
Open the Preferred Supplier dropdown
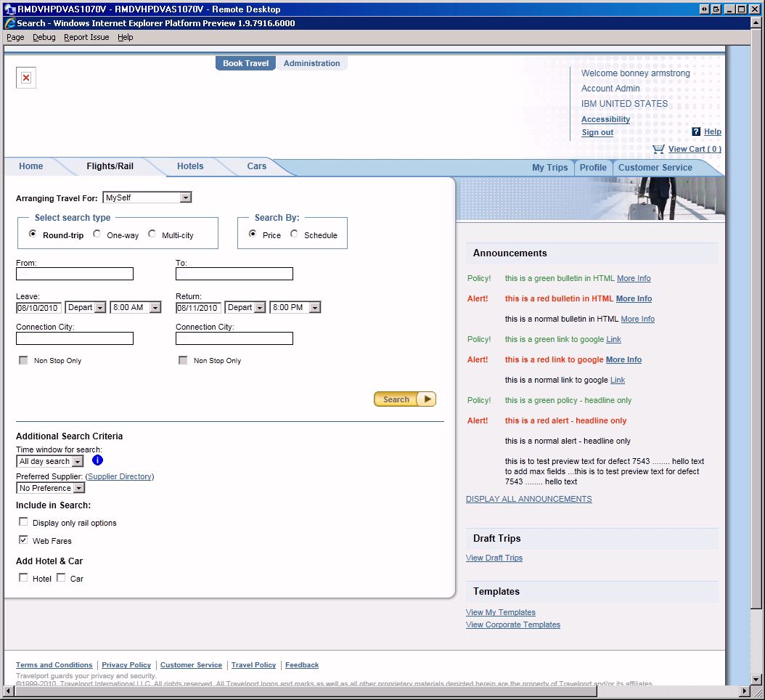click(x=79, y=489)
